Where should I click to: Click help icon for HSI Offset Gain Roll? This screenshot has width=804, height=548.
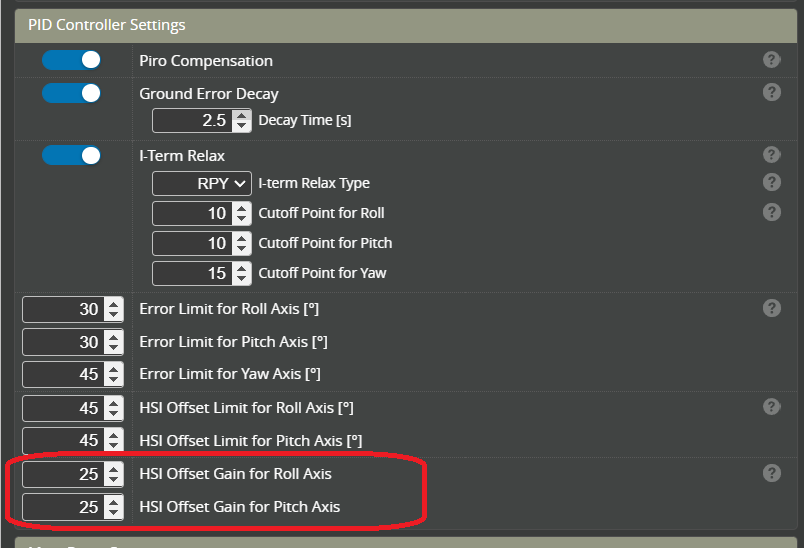771,473
